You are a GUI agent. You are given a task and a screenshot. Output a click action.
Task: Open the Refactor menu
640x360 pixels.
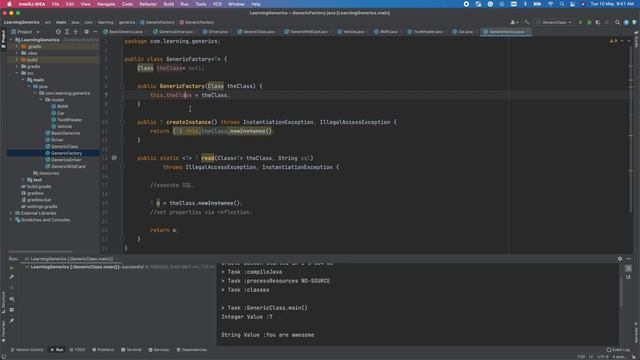[x=148, y=4]
